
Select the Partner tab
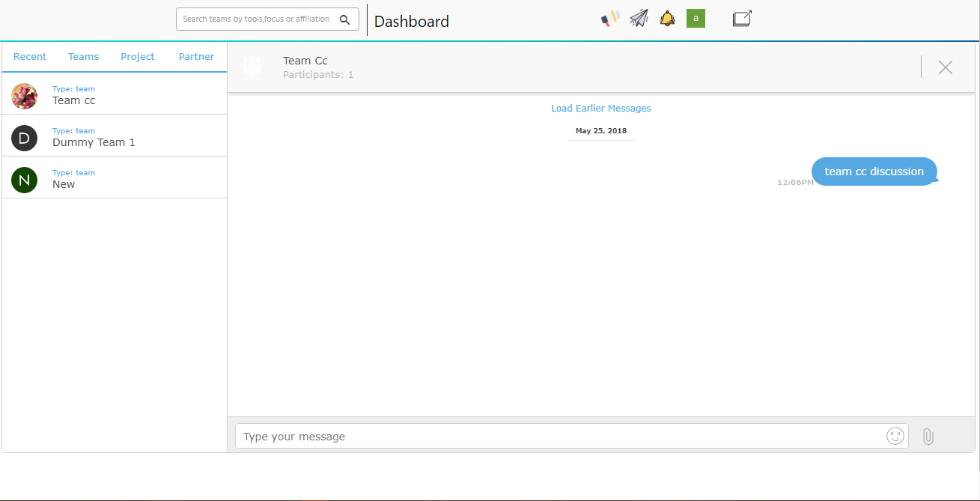click(196, 57)
